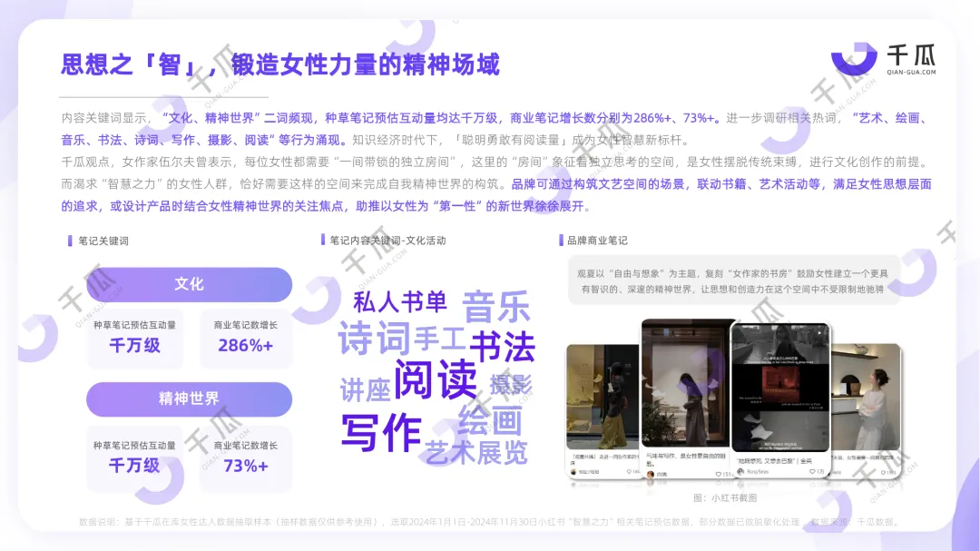
Task: Open the rightmost note thumbnail with white dress
Action: click(867, 410)
